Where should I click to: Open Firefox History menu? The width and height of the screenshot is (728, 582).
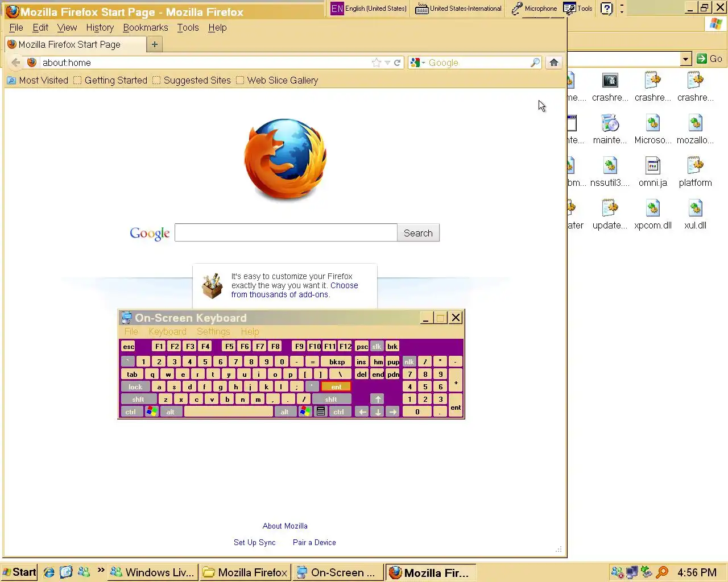(x=100, y=27)
